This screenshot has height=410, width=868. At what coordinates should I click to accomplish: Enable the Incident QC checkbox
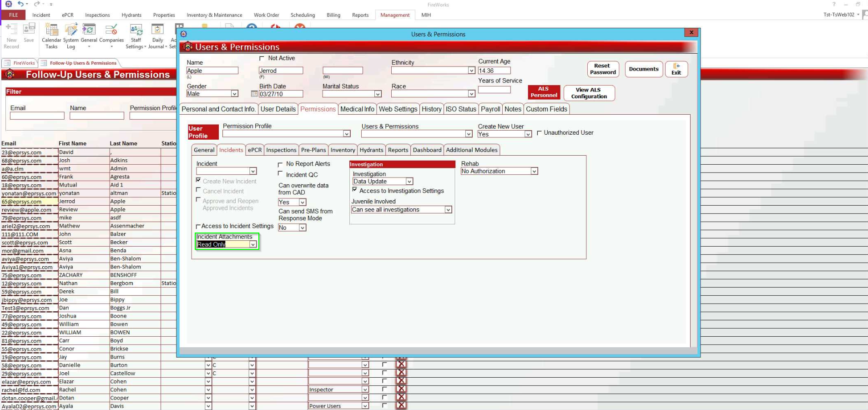(280, 174)
